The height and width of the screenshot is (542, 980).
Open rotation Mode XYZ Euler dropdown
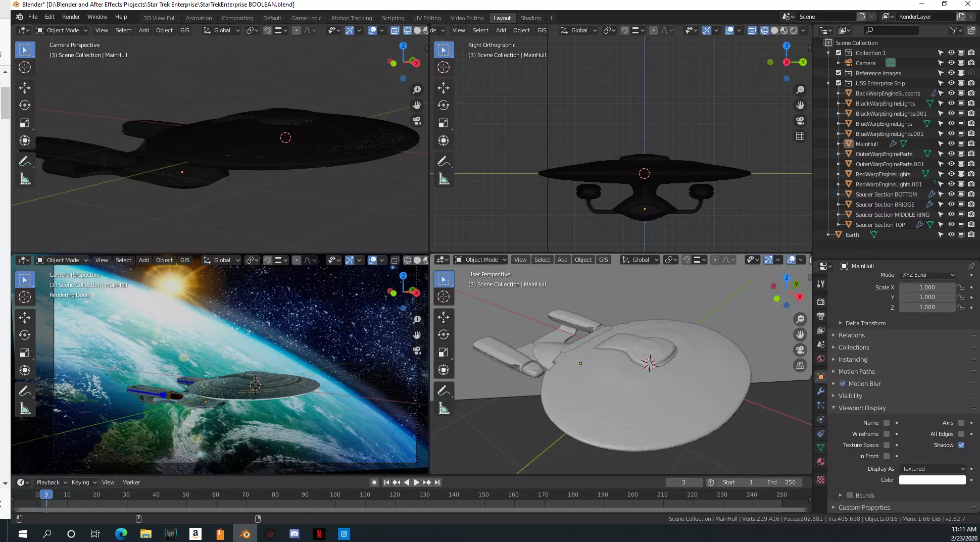click(x=928, y=275)
